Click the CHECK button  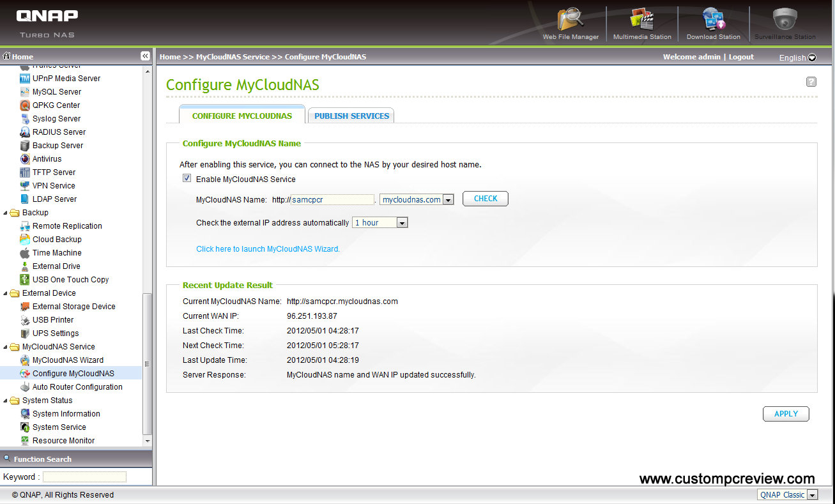pos(486,199)
